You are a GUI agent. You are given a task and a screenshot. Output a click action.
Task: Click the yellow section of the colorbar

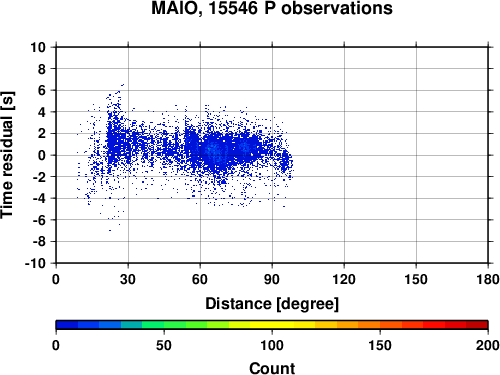pos(272,325)
